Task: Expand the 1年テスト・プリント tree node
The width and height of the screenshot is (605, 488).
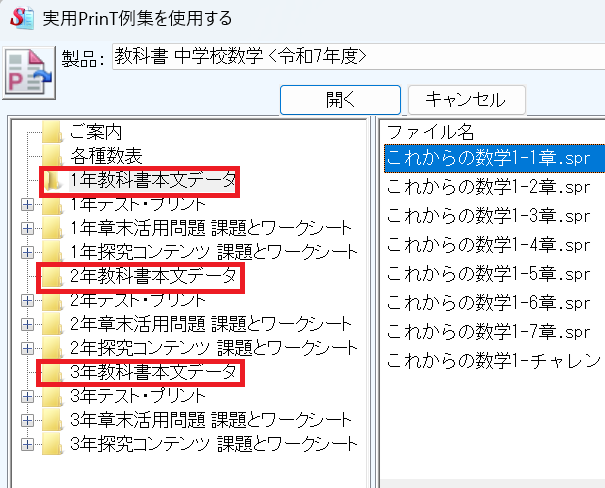Action: (27, 204)
